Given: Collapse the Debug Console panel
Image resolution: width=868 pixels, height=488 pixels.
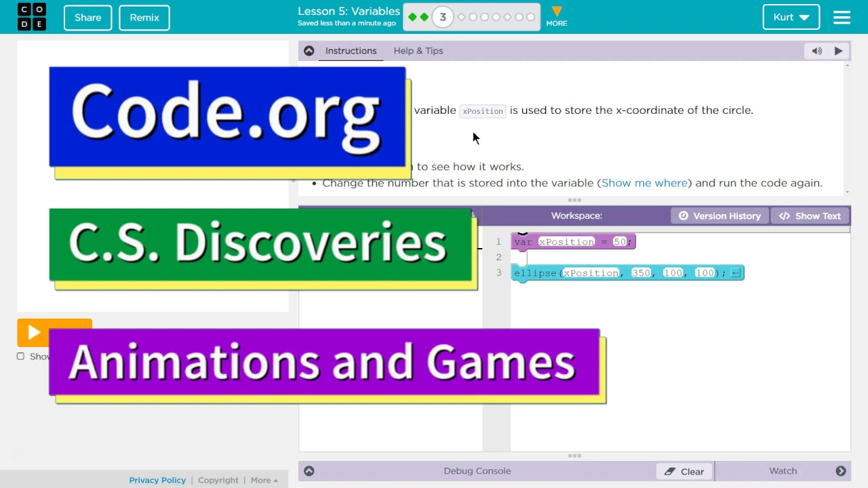Looking at the screenshot, I should [309, 471].
